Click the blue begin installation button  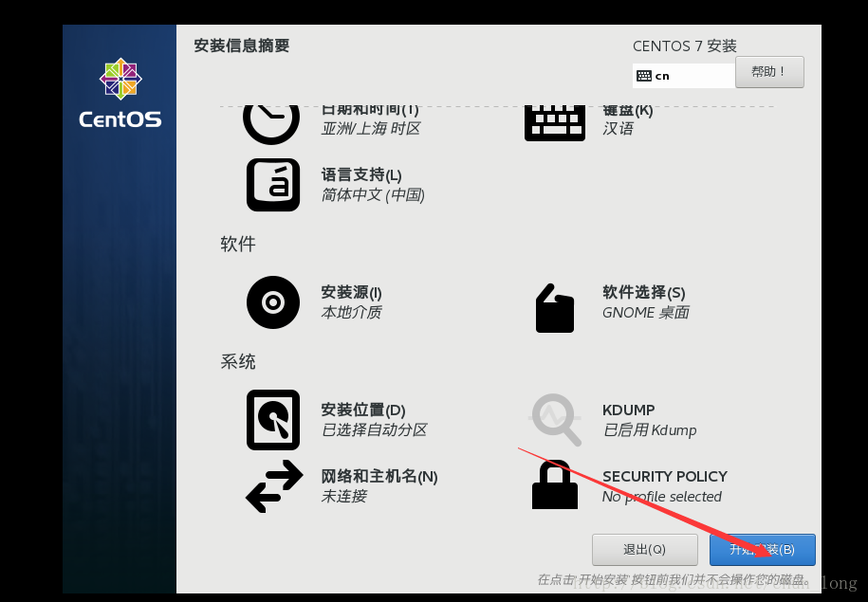click(763, 550)
